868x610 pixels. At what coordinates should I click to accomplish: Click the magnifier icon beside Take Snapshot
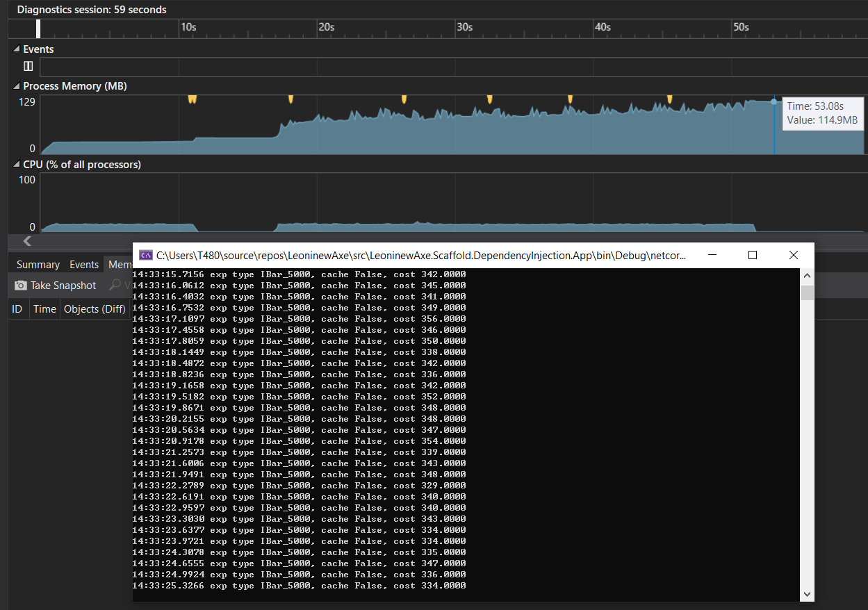coord(115,286)
